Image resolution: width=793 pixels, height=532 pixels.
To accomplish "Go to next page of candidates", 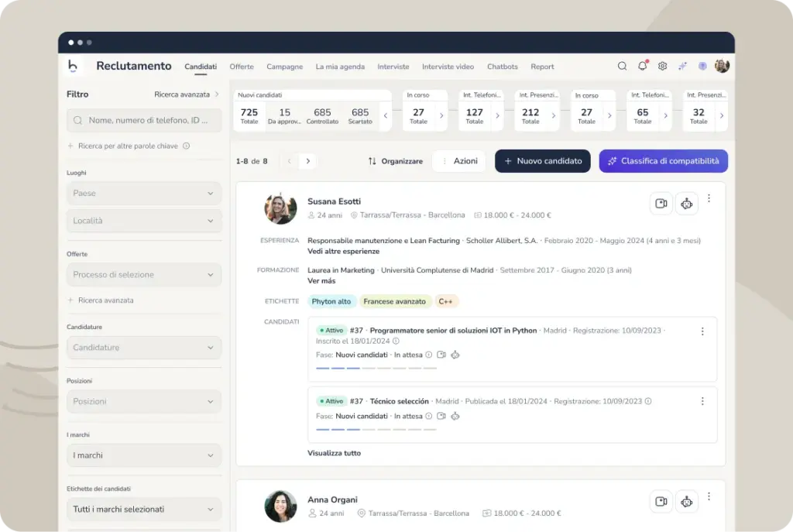I will [307, 161].
